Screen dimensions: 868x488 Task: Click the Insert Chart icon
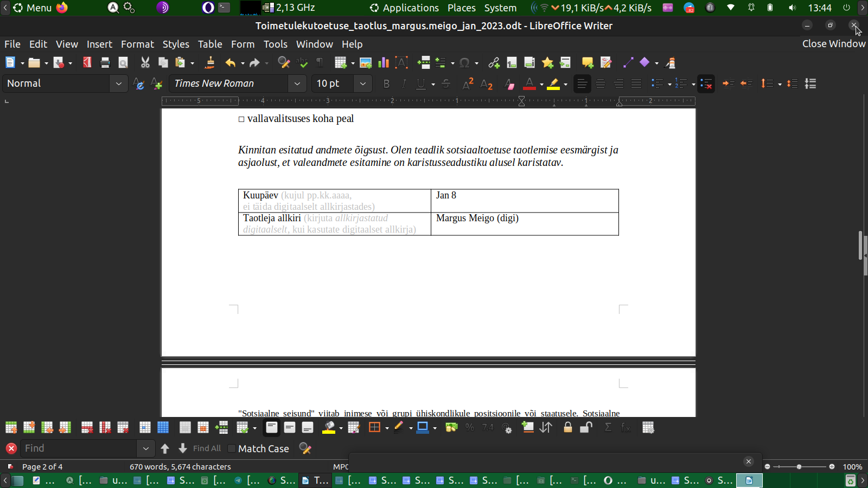pyautogui.click(x=384, y=63)
